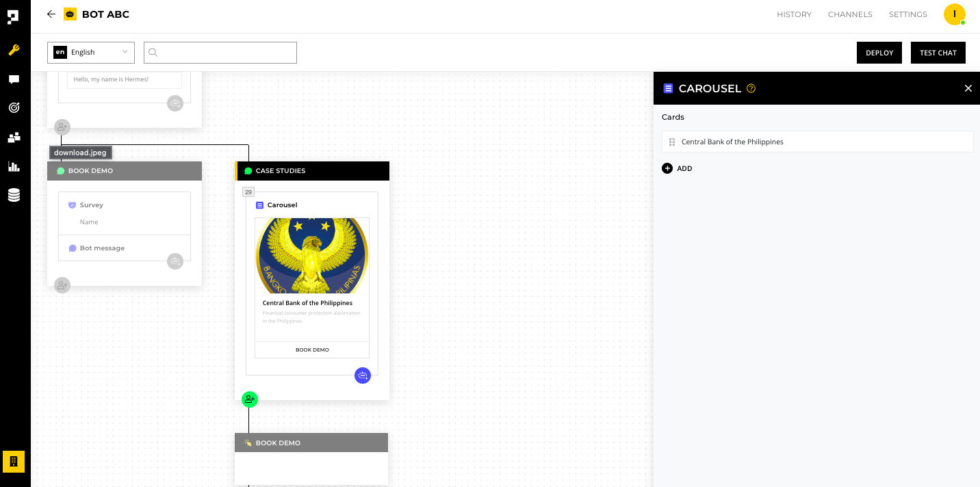Click Survey shield icon in Book Demo
The image size is (980, 487).
tap(72, 205)
